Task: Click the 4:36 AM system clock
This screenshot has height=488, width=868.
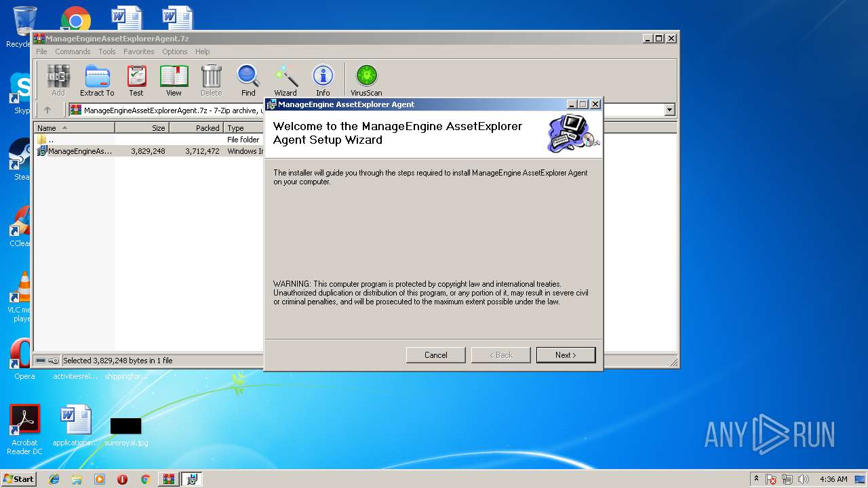Action: tap(833, 479)
